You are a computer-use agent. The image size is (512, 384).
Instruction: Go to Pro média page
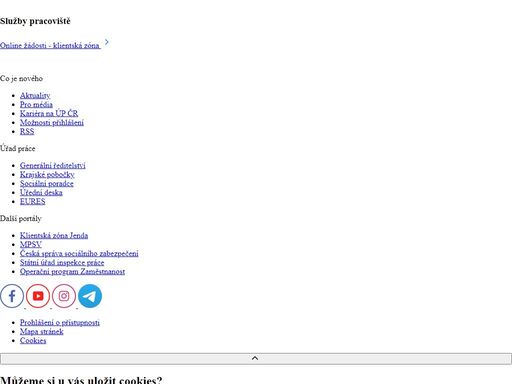tap(36, 105)
